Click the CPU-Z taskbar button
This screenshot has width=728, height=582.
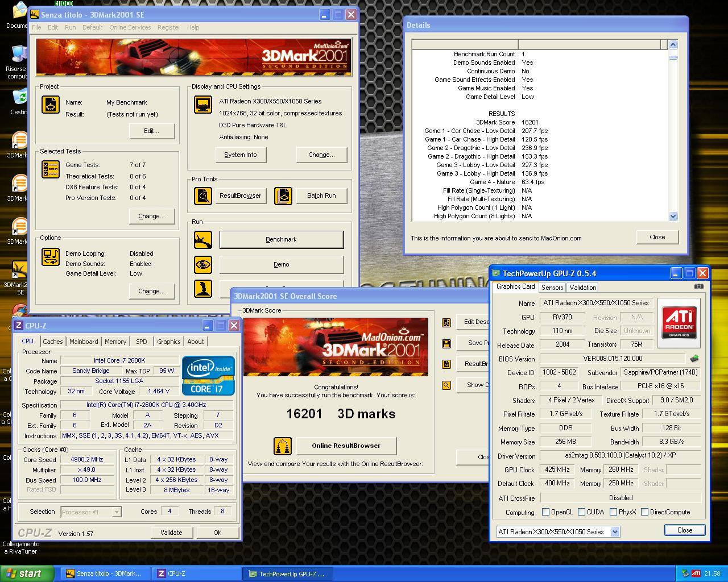point(197,573)
